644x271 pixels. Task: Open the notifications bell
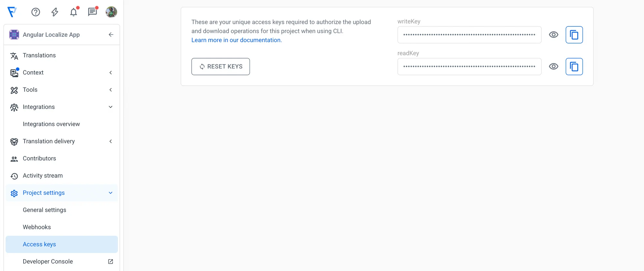click(74, 12)
